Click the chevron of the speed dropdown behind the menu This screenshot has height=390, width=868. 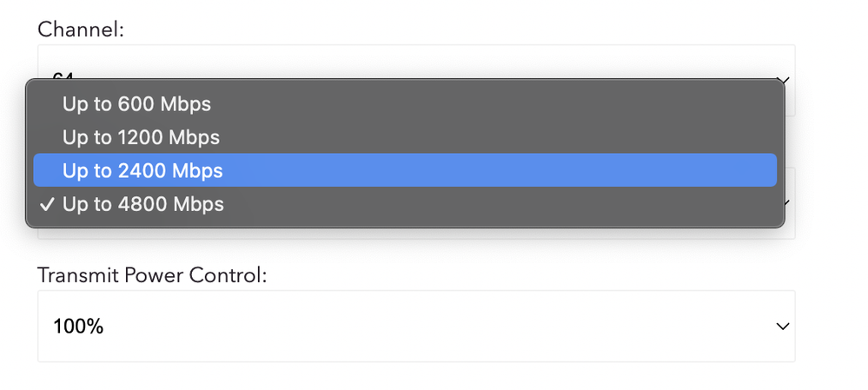pos(787,203)
